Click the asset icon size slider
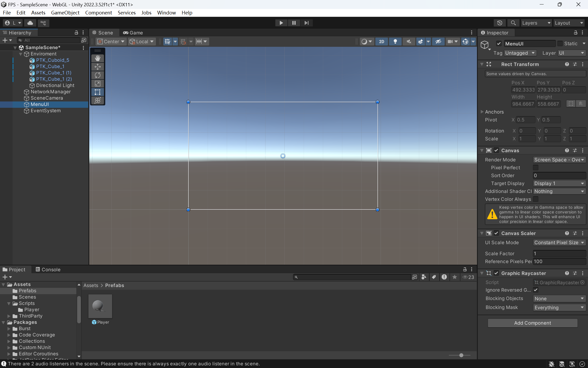This screenshot has width=588, height=368. pyautogui.click(x=461, y=355)
